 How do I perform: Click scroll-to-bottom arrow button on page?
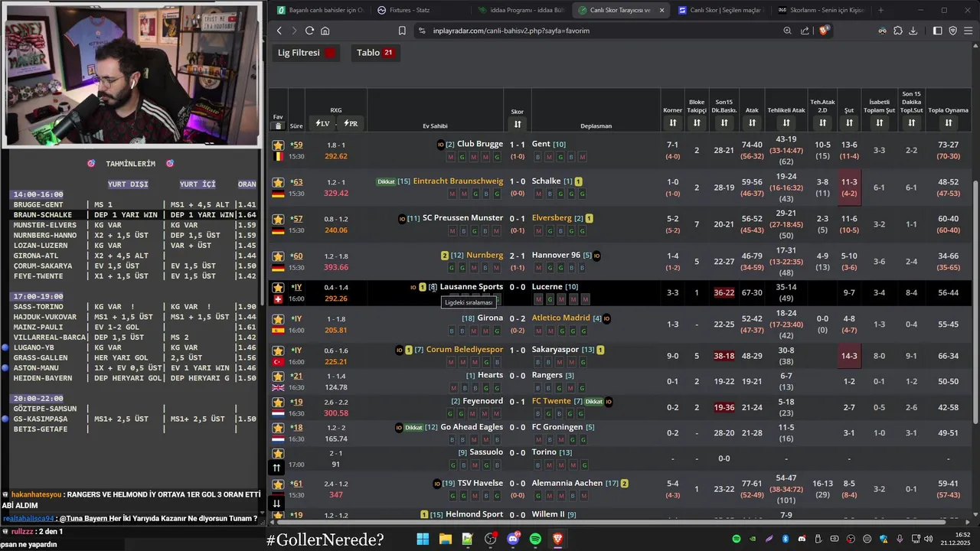pyautogui.click(x=277, y=504)
